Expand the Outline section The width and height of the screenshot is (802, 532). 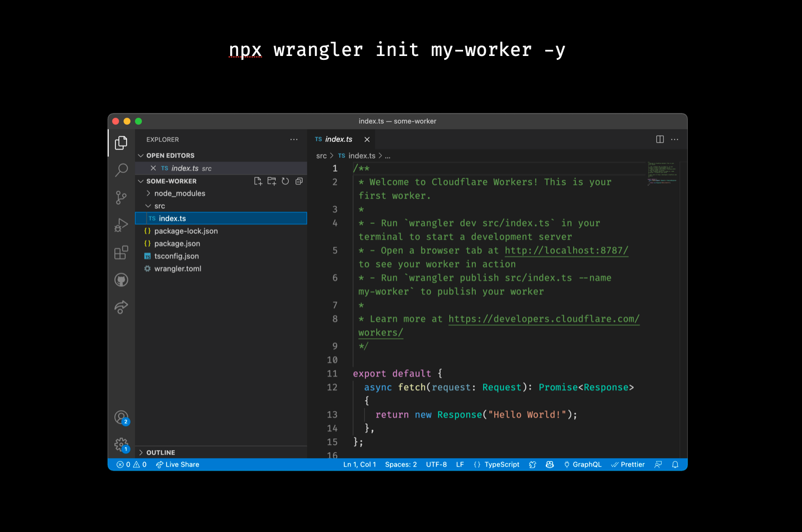point(160,453)
